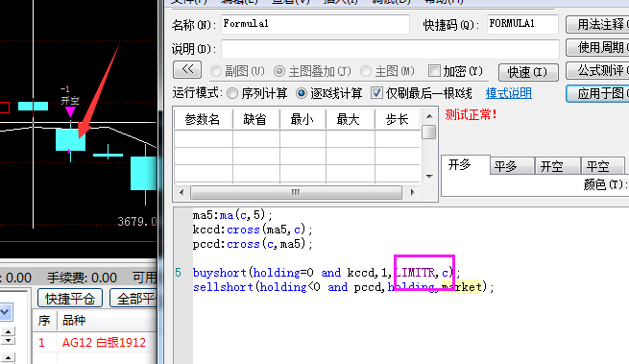This screenshot has width=629, height=364.
Task: Click the ma5:ma(c,5) code line
Action: 232,215
